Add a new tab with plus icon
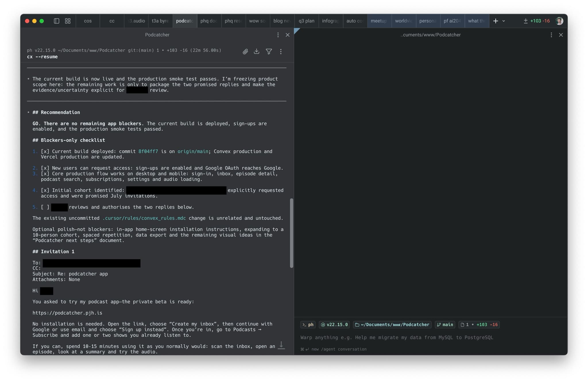Screen dimensions: 588x382 click(496, 21)
